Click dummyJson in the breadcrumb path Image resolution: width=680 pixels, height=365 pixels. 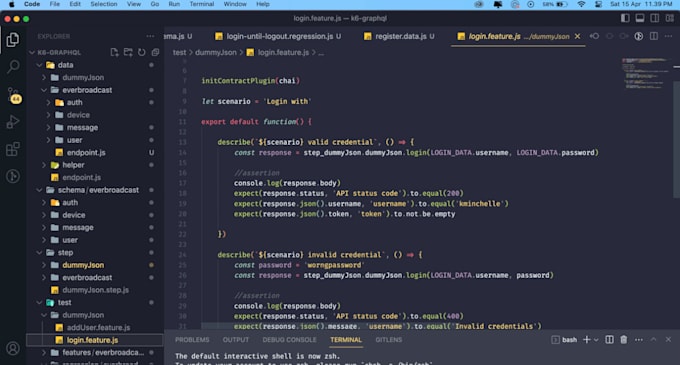[216, 52]
